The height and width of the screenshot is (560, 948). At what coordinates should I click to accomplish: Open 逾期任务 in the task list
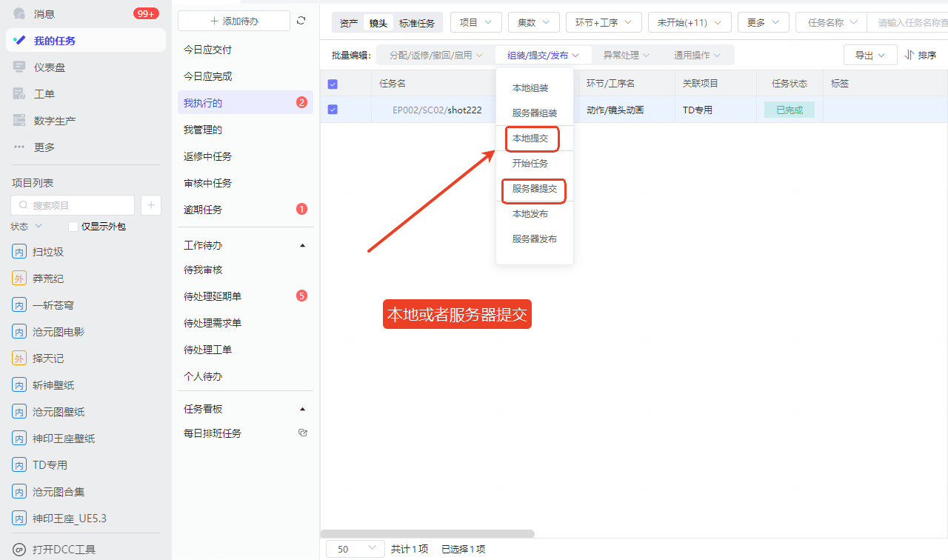[x=203, y=210]
